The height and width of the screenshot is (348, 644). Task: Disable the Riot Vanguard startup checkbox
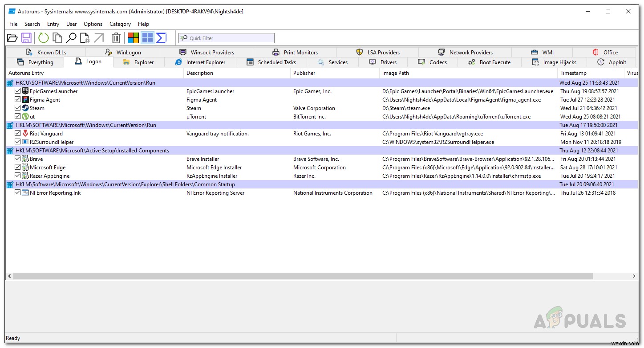click(18, 133)
